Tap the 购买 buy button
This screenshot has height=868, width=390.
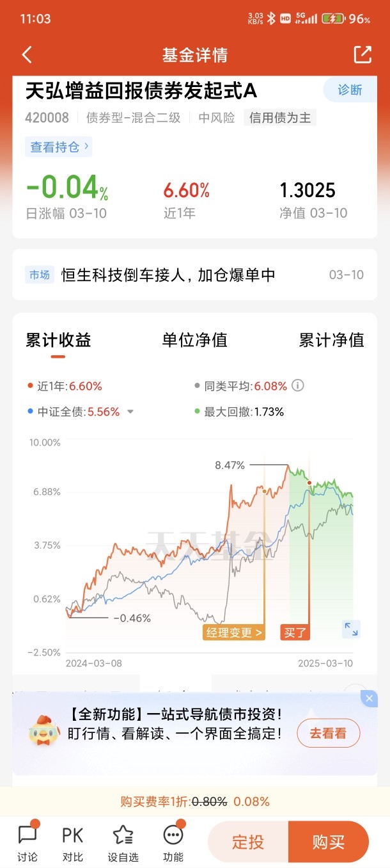(329, 842)
